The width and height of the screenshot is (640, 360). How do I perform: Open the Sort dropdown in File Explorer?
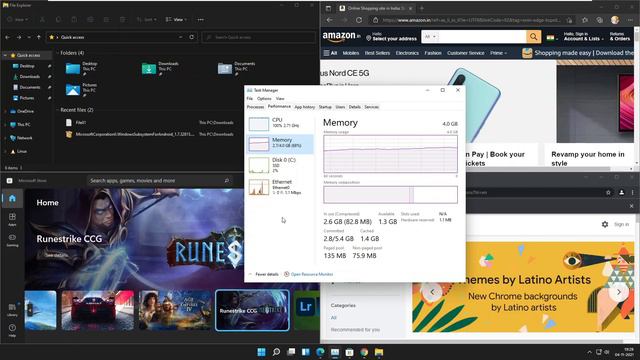147,20
